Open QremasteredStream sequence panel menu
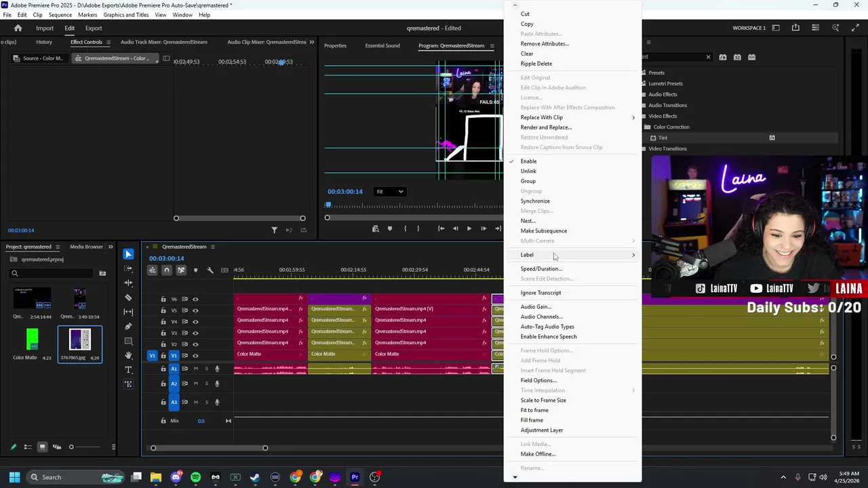The image size is (868, 488). (213, 247)
